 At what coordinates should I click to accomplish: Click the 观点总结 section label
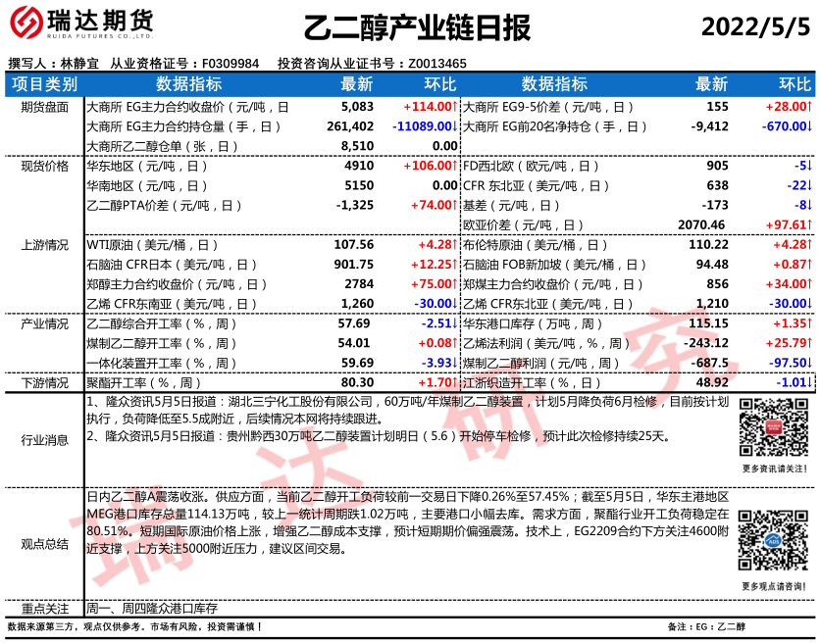44,543
